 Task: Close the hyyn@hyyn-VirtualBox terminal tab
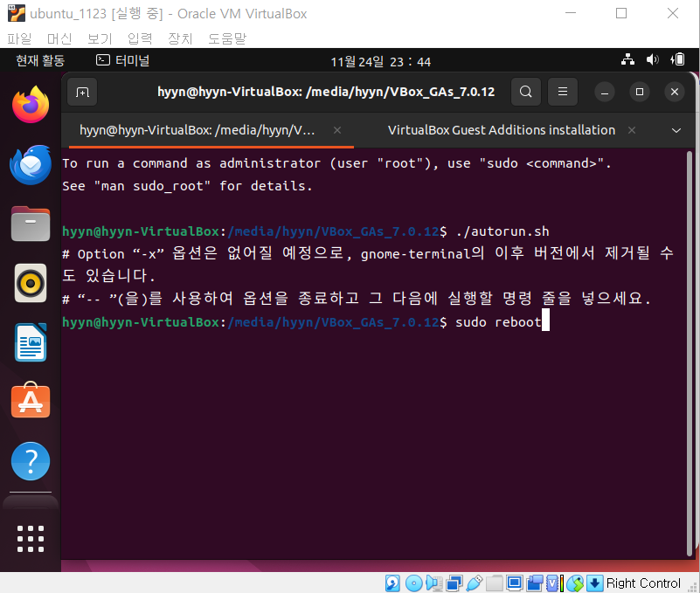(337, 130)
